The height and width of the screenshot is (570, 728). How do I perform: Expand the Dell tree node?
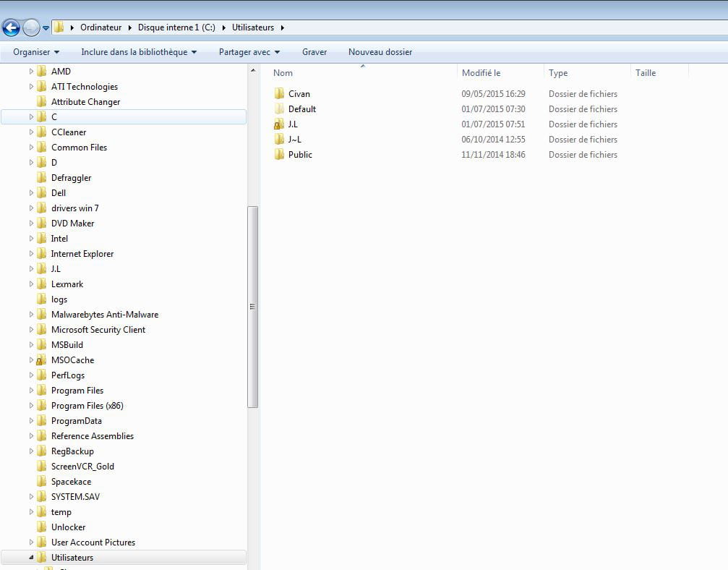pos(31,193)
